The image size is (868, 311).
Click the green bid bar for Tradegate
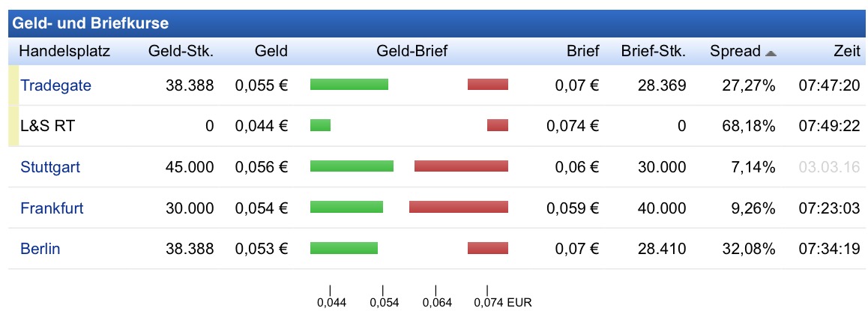349,85
